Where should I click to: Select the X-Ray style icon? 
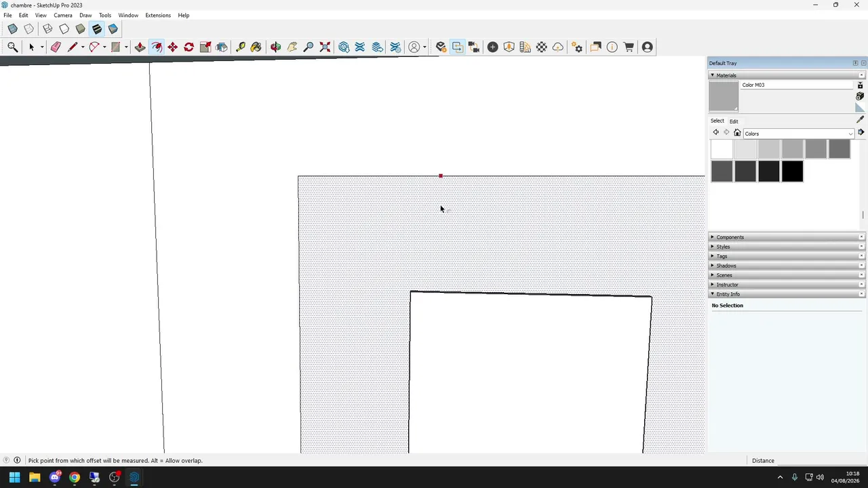[x=12, y=29]
